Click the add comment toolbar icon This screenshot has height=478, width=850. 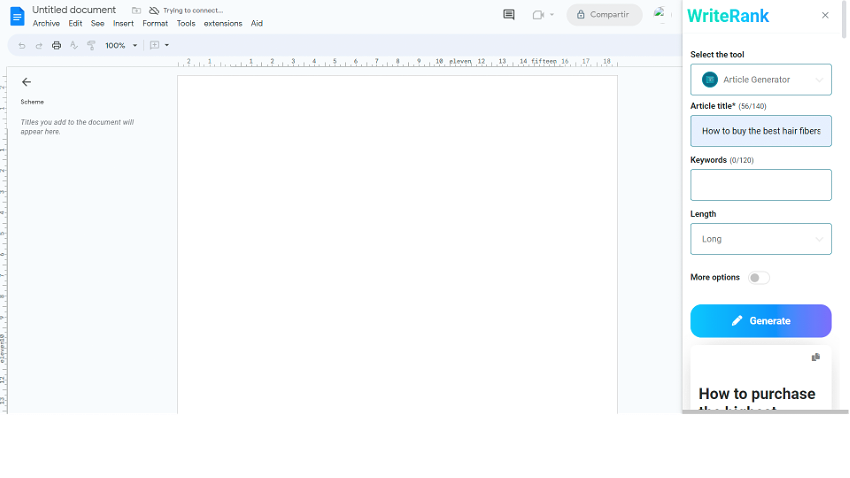point(154,46)
